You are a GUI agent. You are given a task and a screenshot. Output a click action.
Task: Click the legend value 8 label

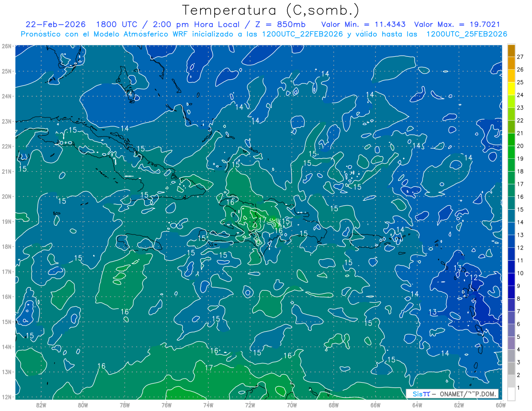click(x=519, y=299)
